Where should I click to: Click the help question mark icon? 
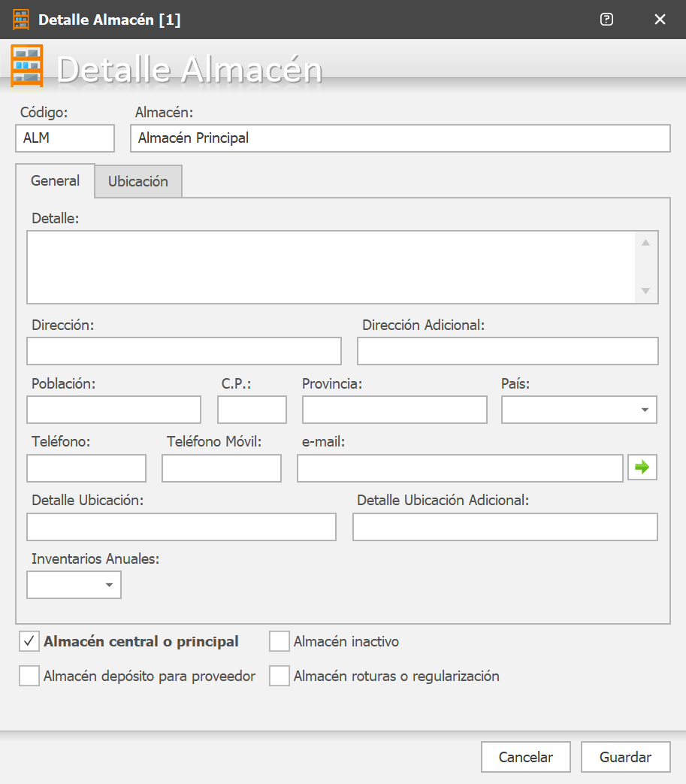pos(606,20)
